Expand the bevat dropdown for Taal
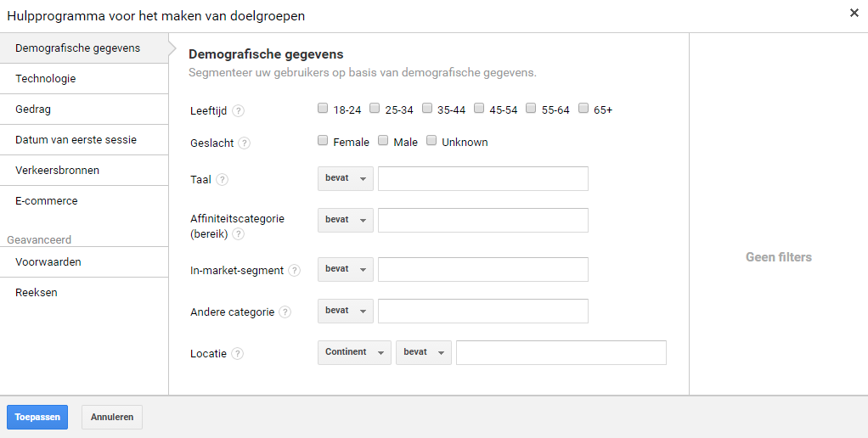 point(346,178)
